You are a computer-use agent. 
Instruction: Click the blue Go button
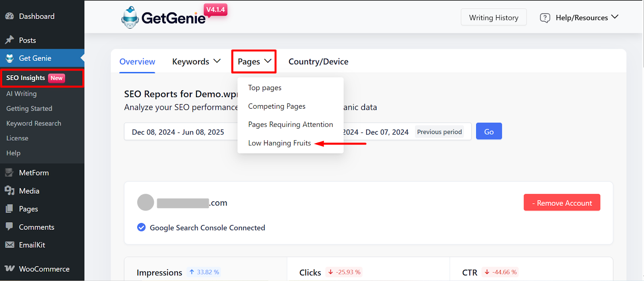pos(489,131)
